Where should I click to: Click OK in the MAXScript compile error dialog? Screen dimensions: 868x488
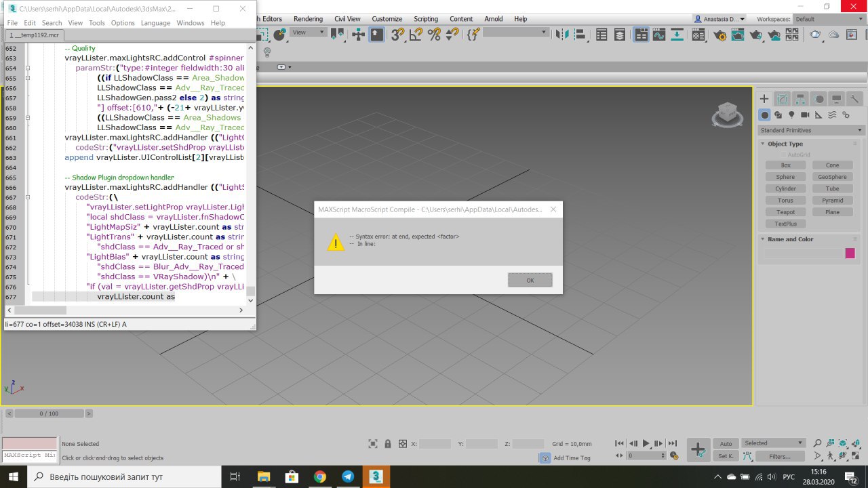click(x=530, y=280)
